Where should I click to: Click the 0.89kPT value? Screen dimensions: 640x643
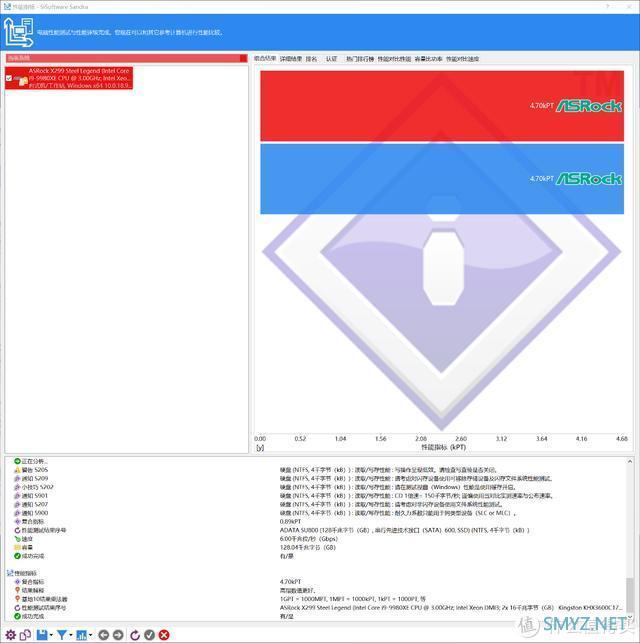(290, 522)
